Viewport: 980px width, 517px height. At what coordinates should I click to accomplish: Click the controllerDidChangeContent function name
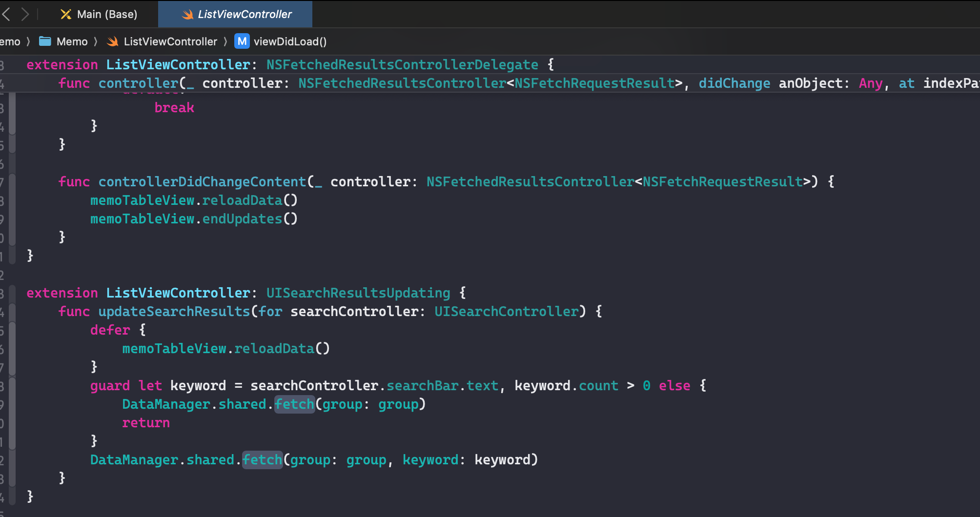(x=202, y=181)
